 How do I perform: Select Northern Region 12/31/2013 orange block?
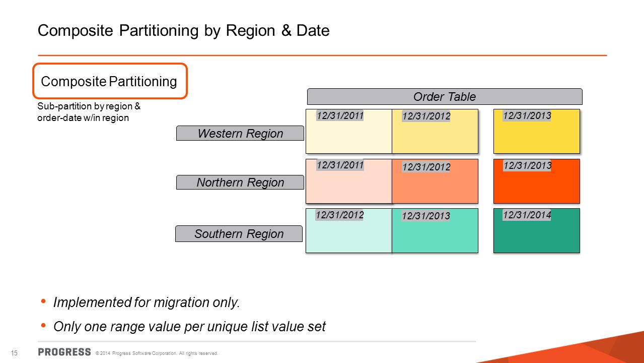(x=537, y=181)
